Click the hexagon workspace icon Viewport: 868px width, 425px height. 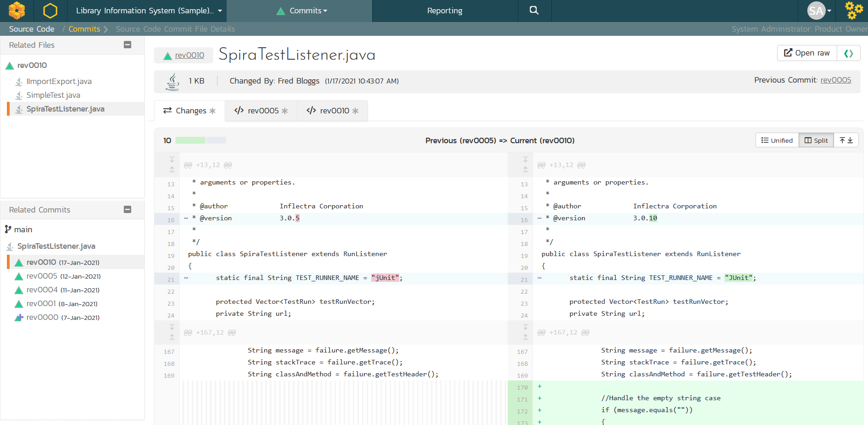coord(50,11)
